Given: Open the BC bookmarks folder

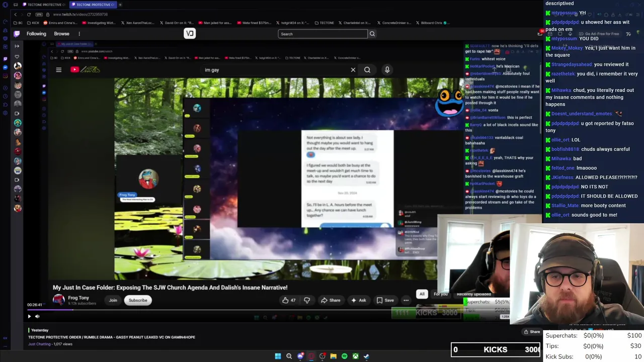Looking at the screenshot, I should 18,23.
